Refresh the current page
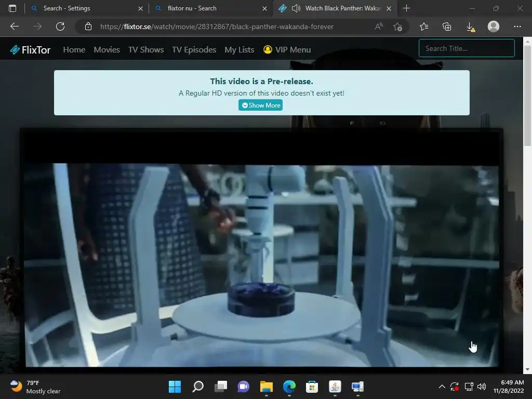Image resolution: width=532 pixels, height=399 pixels. (60, 26)
